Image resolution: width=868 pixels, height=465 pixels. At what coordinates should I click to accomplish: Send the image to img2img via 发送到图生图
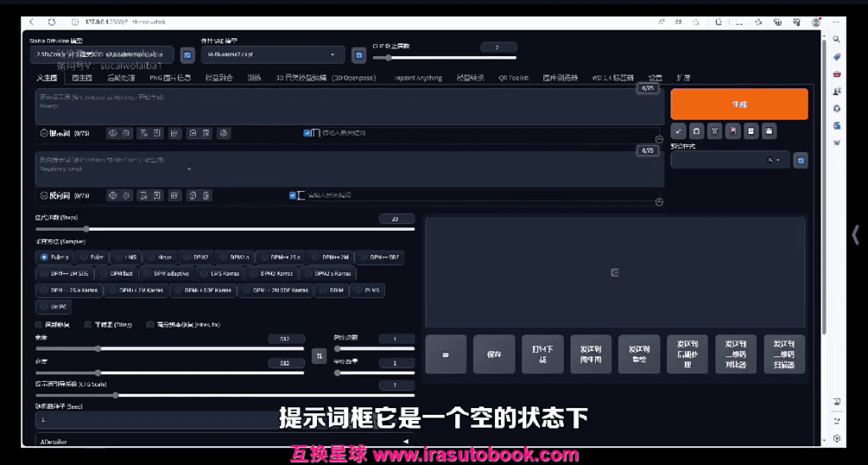tap(591, 354)
